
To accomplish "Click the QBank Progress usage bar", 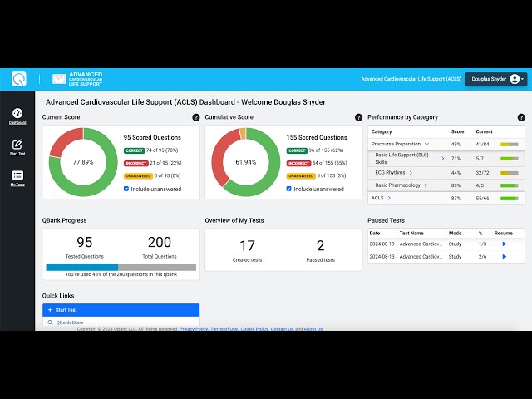I will pyautogui.click(x=121, y=268).
